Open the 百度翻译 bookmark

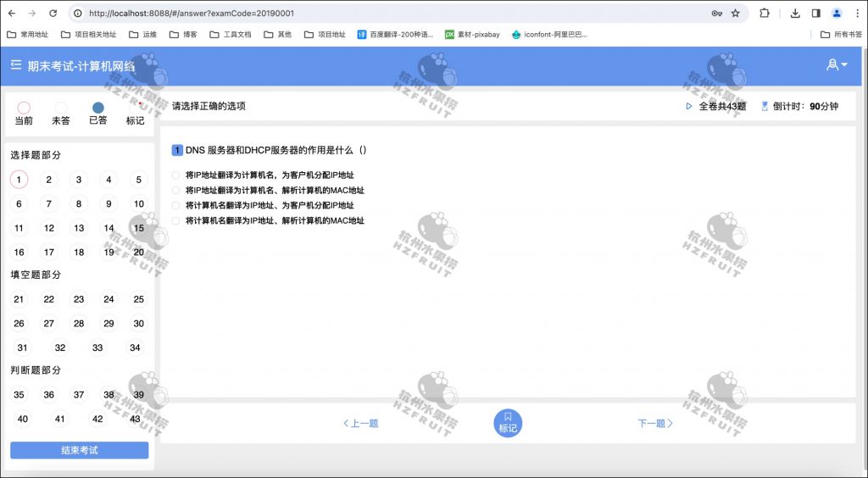click(395, 34)
